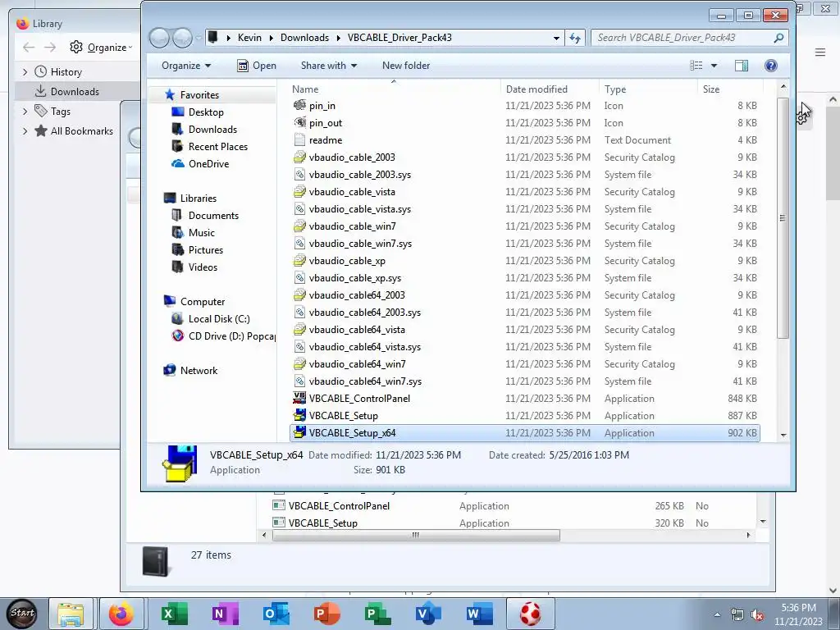The image size is (840, 630).
Task: Expand History in Firefox Library
Action: click(25, 72)
